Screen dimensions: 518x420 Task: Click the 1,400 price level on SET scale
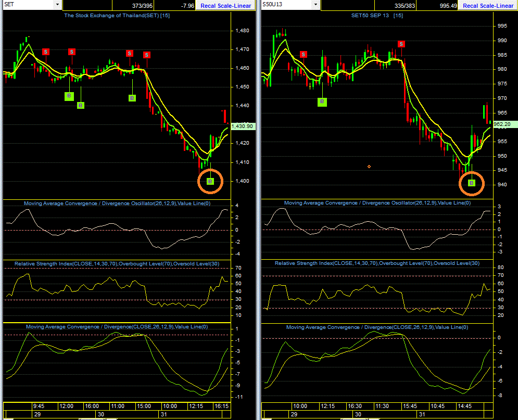(242, 181)
